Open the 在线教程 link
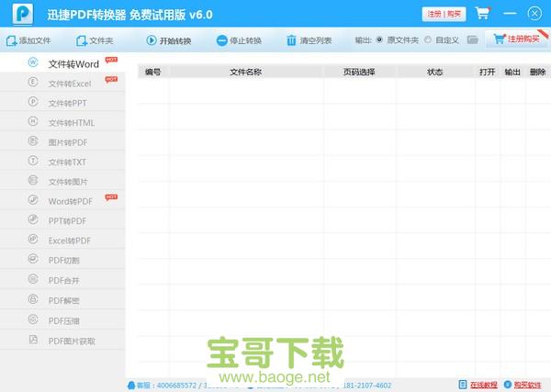The height and width of the screenshot is (392, 551). [x=484, y=385]
